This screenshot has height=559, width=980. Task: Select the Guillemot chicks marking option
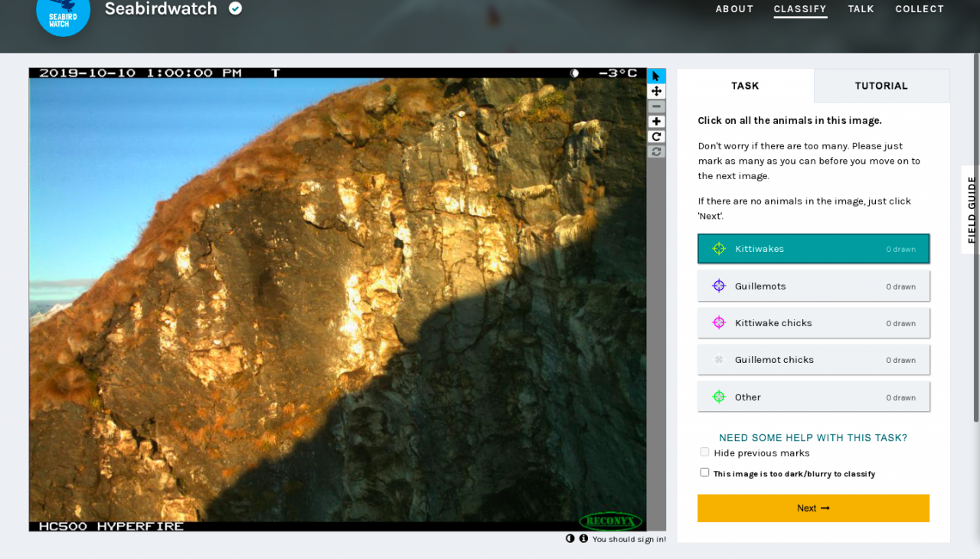coord(813,359)
